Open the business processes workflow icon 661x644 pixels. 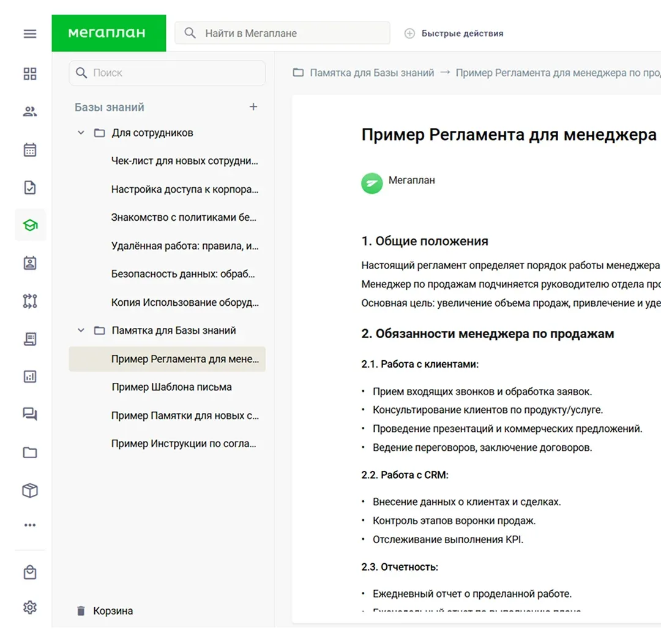30,301
